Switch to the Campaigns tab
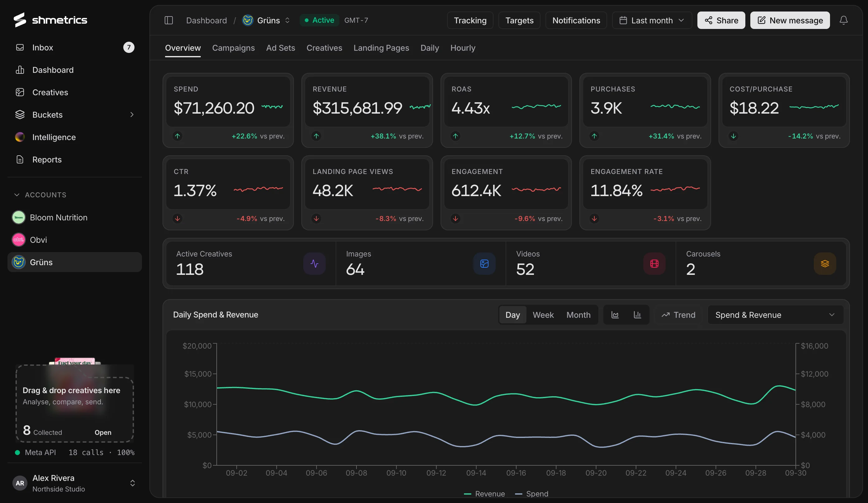This screenshot has height=503, width=868. pyautogui.click(x=233, y=48)
